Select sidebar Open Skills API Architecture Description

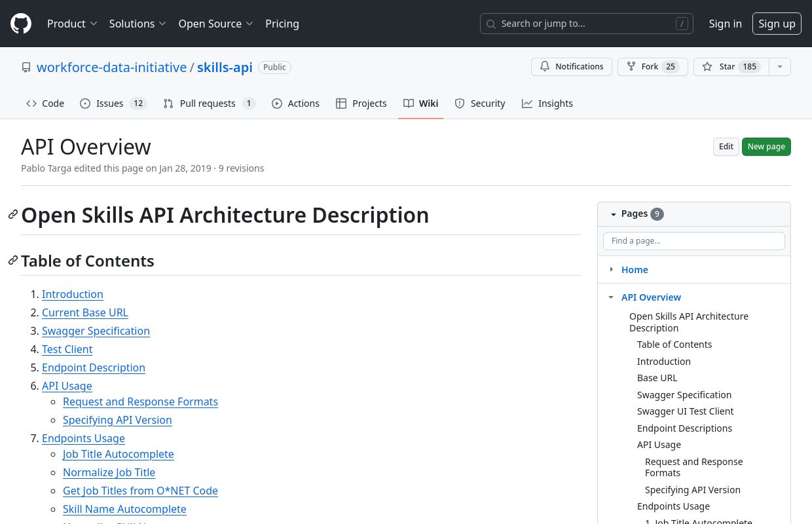point(689,322)
